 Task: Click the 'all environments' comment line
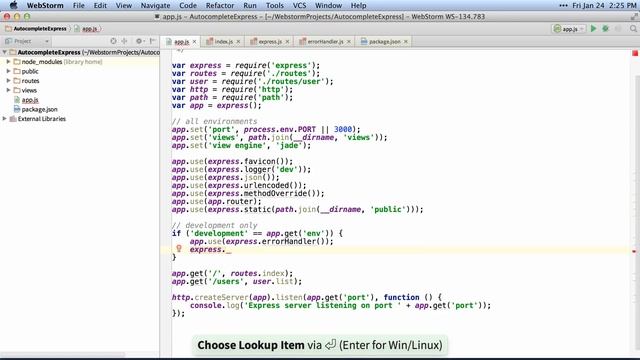(214, 121)
